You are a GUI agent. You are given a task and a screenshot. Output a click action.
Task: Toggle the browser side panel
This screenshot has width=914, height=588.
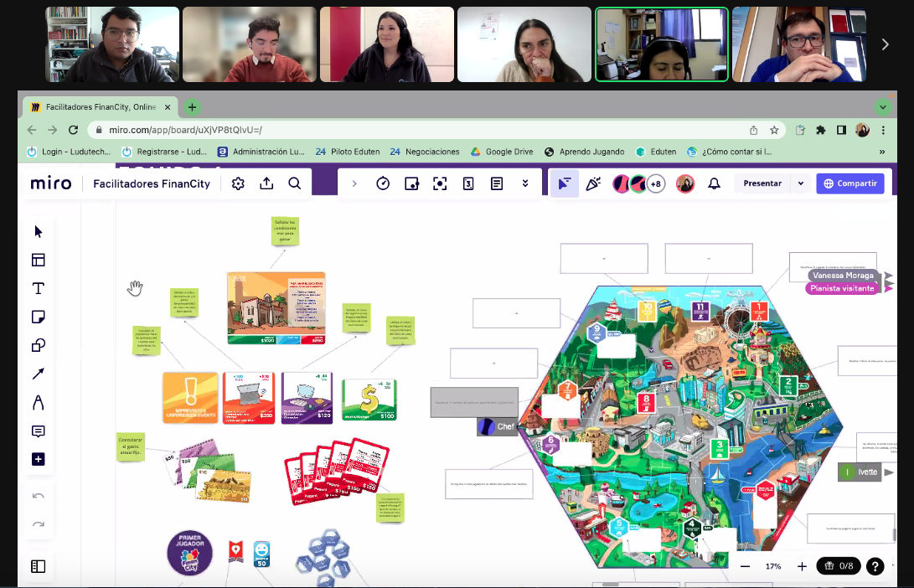[841, 130]
